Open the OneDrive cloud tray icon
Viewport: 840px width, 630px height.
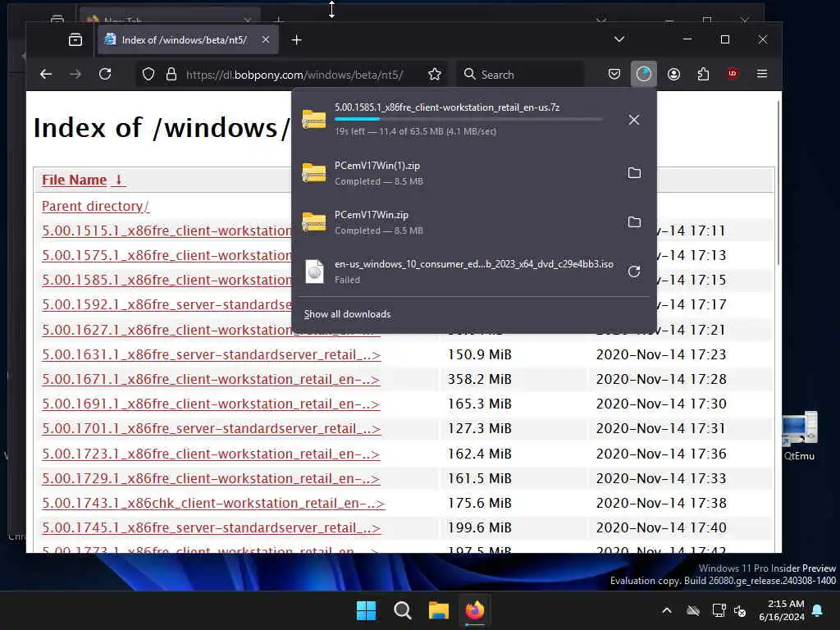pos(693,610)
